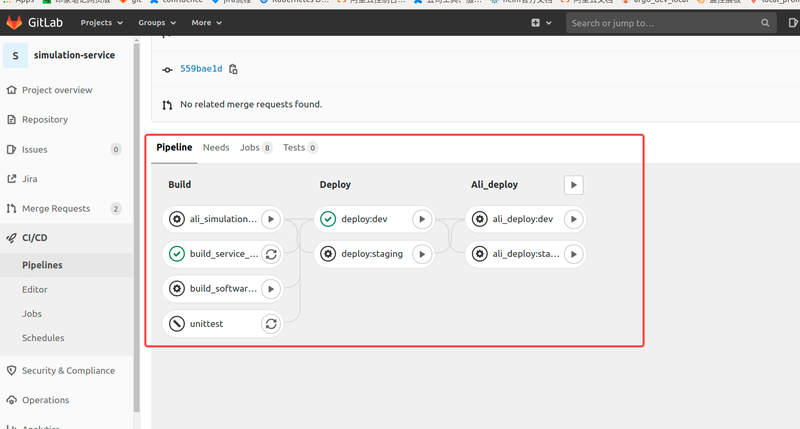Copy commit SHA with clipboard icon
800x429 pixels.
coord(233,69)
